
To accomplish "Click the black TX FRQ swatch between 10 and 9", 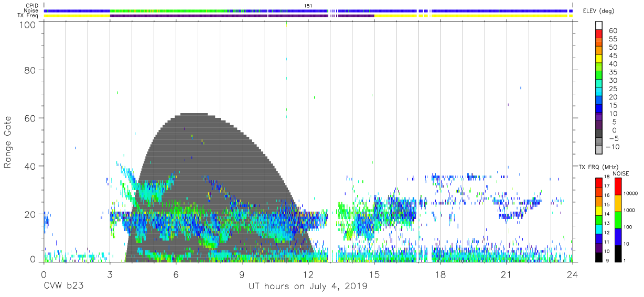I will [x=599, y=257].
